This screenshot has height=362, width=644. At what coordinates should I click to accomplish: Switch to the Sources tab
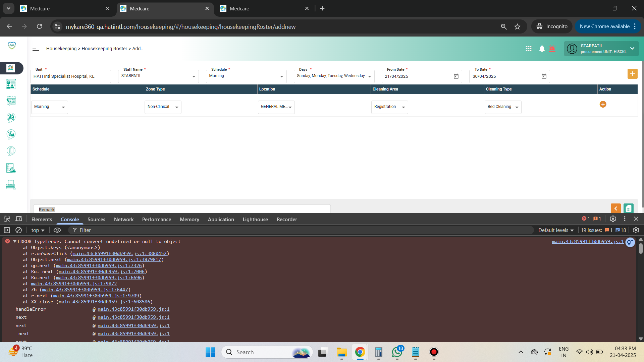96,219
